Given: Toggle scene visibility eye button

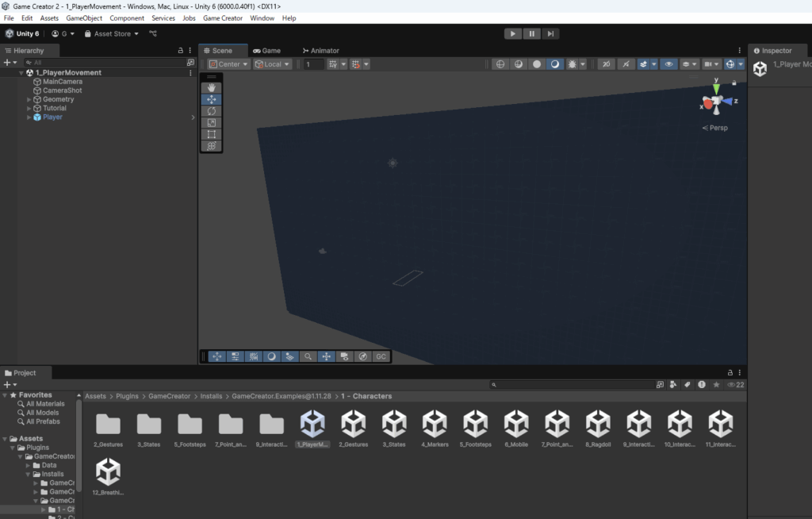Looking at the screenshot, I should [668, 64].
